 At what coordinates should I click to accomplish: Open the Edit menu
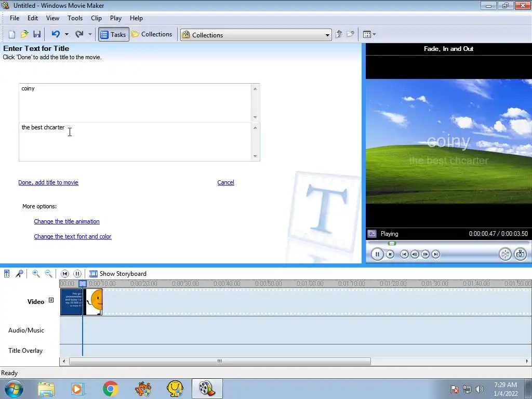point(33,18)
